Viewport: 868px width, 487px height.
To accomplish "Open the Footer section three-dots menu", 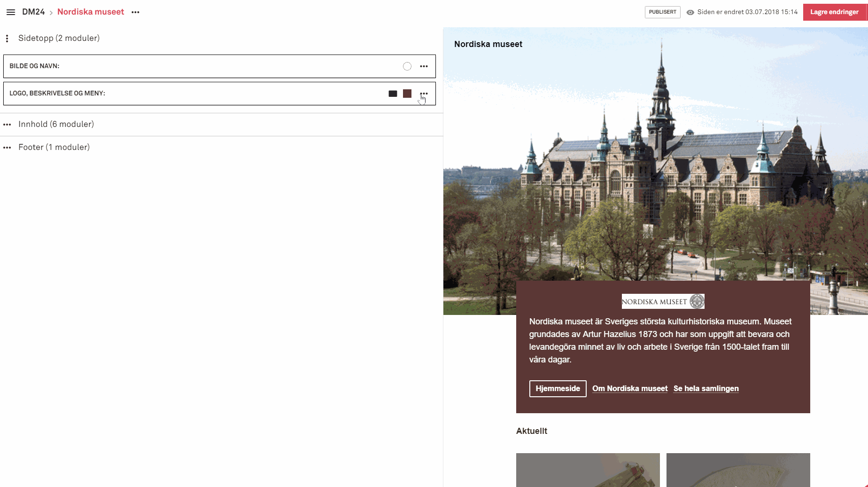I will [x=7, y=148].
